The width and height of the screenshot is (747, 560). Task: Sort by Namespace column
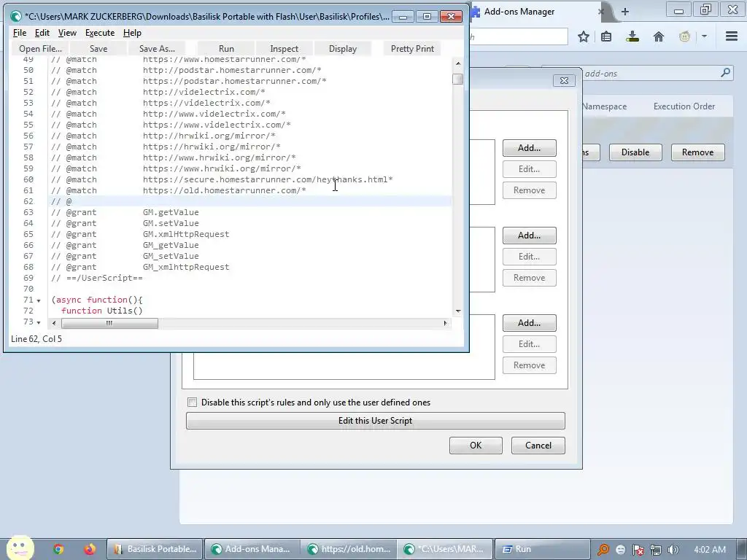click(605, 106)
